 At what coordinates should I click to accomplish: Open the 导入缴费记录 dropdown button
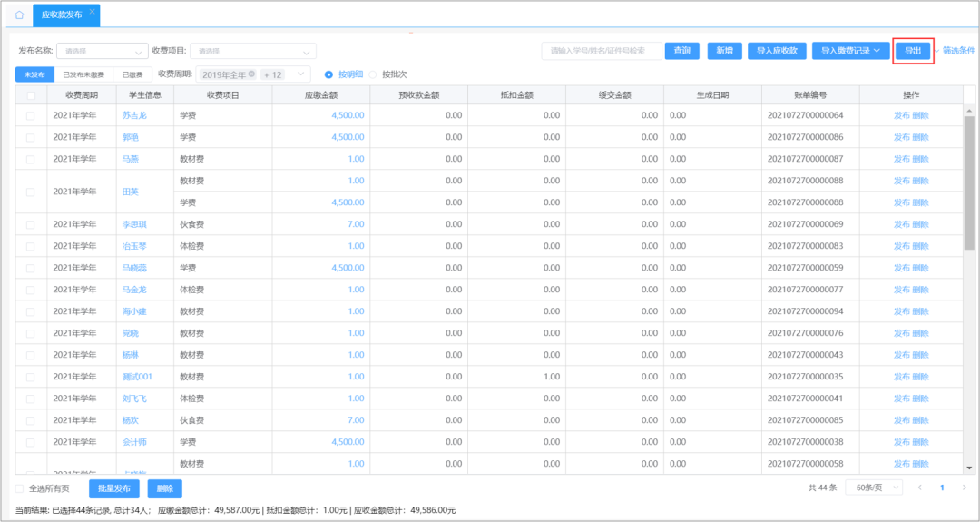click(x=849, y=51)
